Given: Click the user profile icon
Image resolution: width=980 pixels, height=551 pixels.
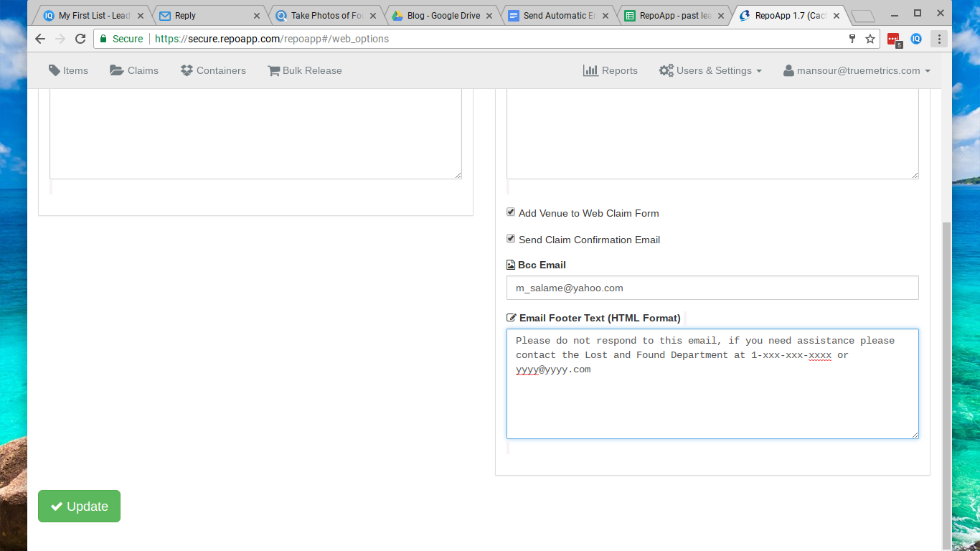Looking at the screenshot, I should click(x=788, y=70).
